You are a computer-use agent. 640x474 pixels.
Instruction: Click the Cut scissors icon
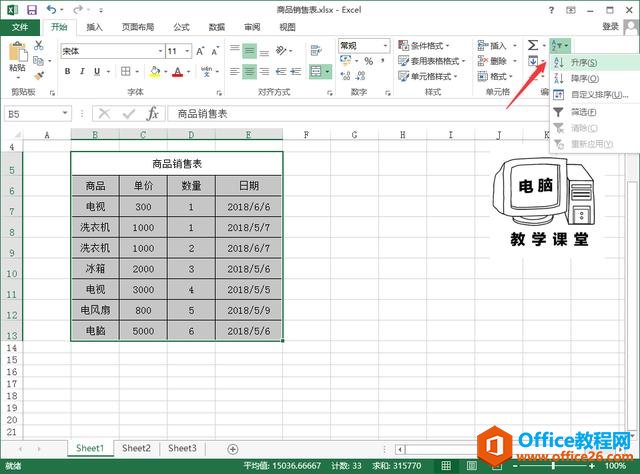click(39, 45)
